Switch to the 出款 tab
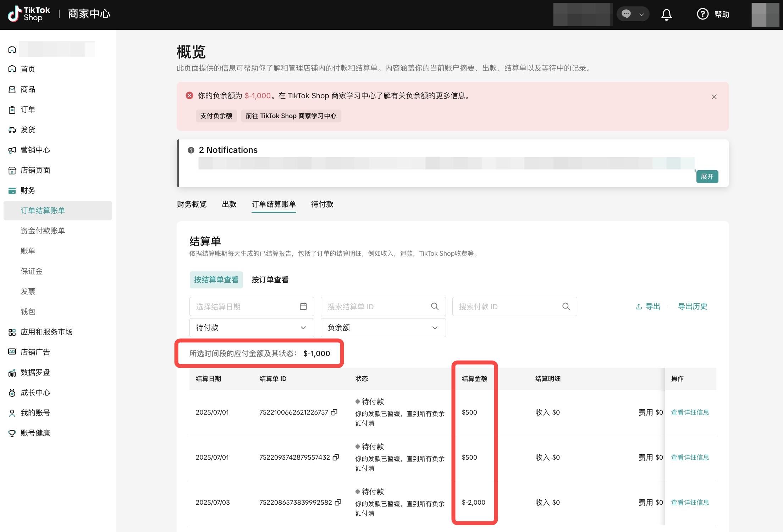 (x=229, y=204)
